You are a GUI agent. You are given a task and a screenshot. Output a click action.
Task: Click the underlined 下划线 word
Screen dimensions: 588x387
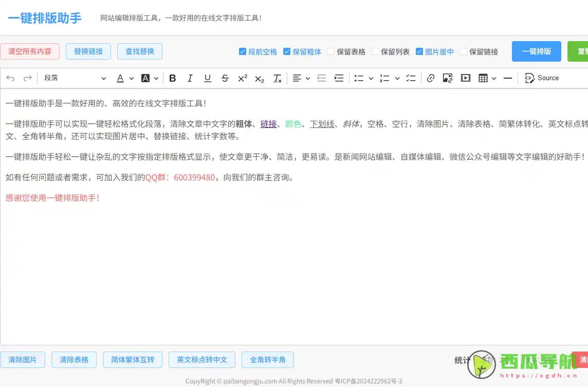pos(322,124)
